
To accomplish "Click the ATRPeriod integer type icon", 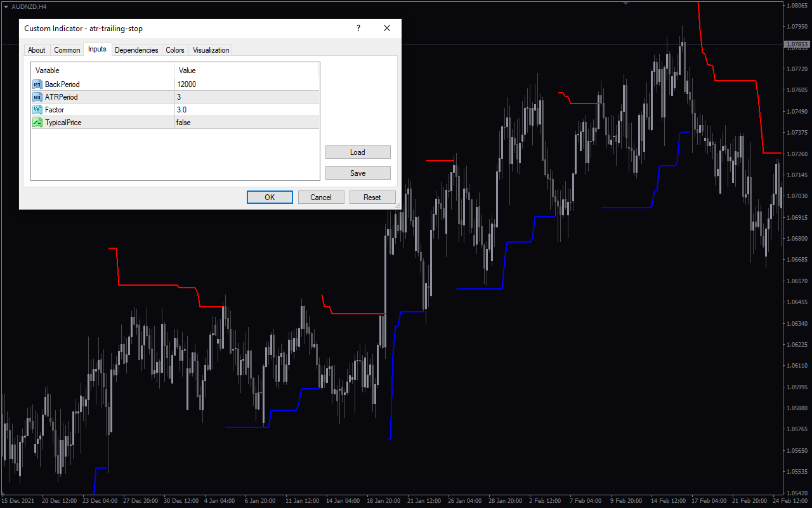I will pyautogui.click(x=37, y=97).
